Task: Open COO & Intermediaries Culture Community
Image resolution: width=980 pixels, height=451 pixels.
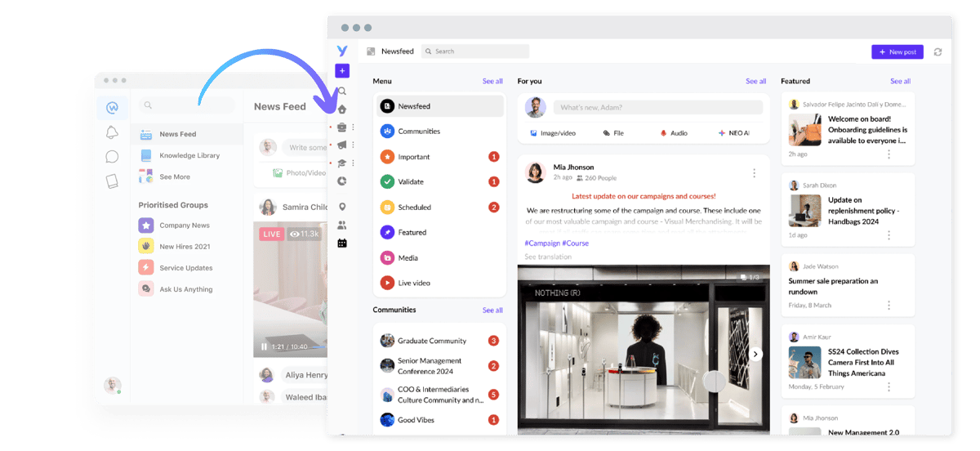Action: click(x=440, y=395)
